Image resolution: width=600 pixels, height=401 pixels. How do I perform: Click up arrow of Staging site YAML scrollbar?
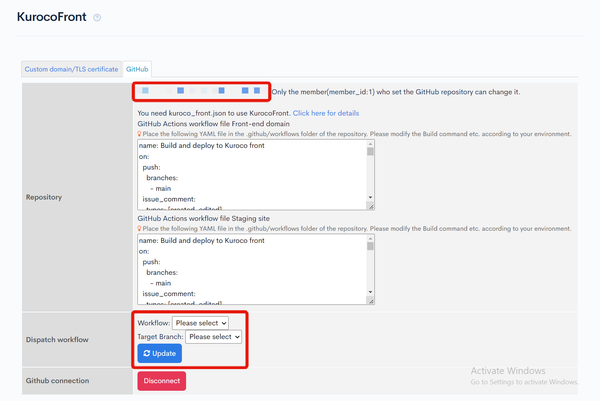(x=370, y=239)
